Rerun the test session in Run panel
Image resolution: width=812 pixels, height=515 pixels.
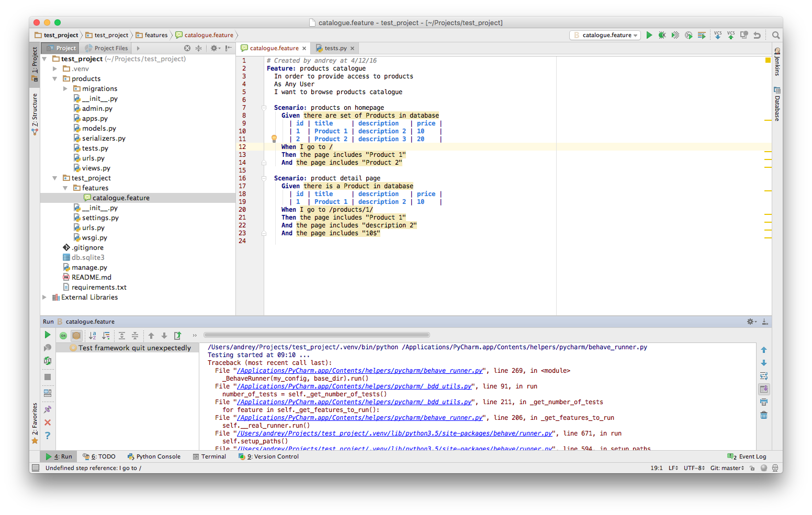[48, 335]
